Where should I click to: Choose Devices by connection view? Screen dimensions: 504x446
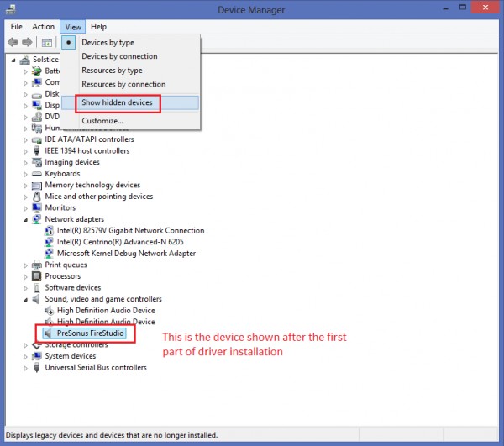129,56
